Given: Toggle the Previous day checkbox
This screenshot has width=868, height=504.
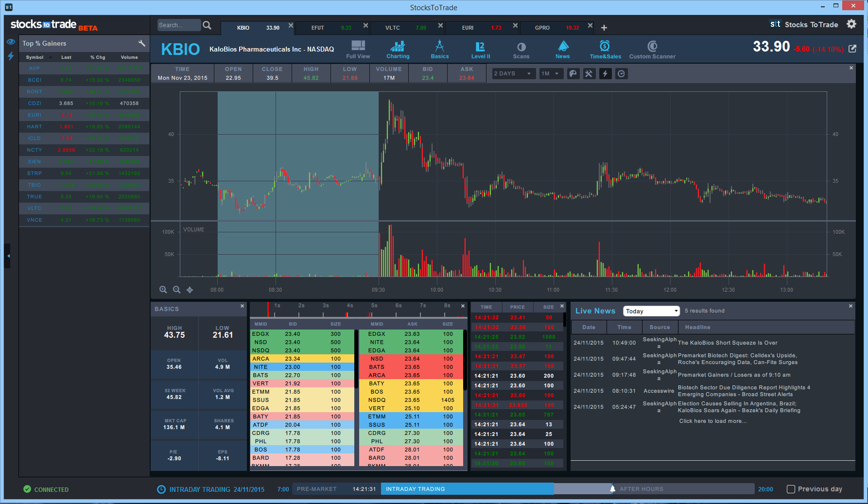Looking at the screenshot, I should point(791,489).
